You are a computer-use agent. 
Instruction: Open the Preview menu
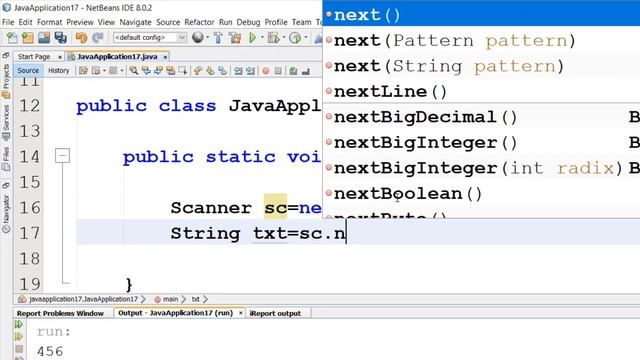point(80,22)
